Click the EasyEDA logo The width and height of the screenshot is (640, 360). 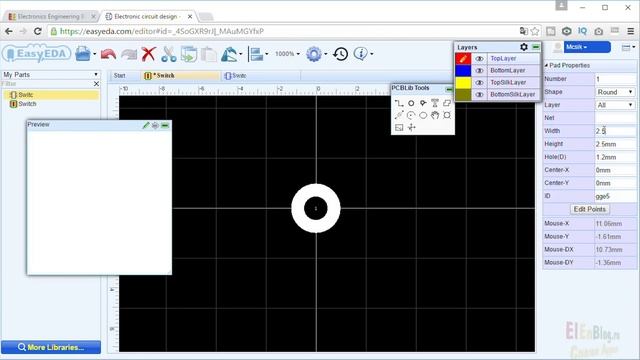click(x=37, y=54)
